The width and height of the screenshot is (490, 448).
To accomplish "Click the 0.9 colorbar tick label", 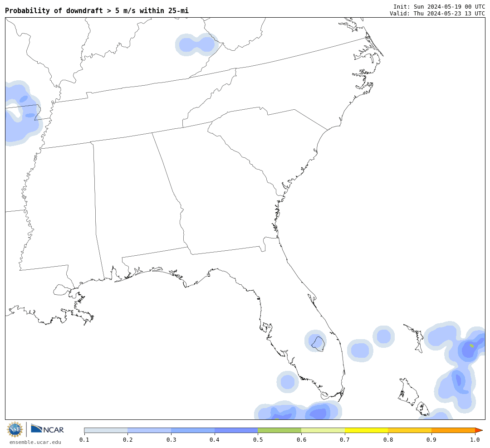I will (431, 440).
